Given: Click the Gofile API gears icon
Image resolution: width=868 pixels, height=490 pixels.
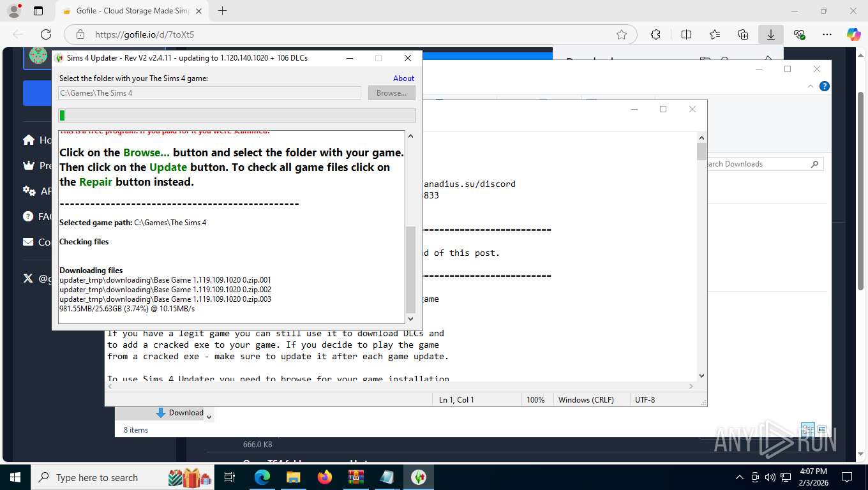Looking at the screenshot, I should (x=29, y=191).
